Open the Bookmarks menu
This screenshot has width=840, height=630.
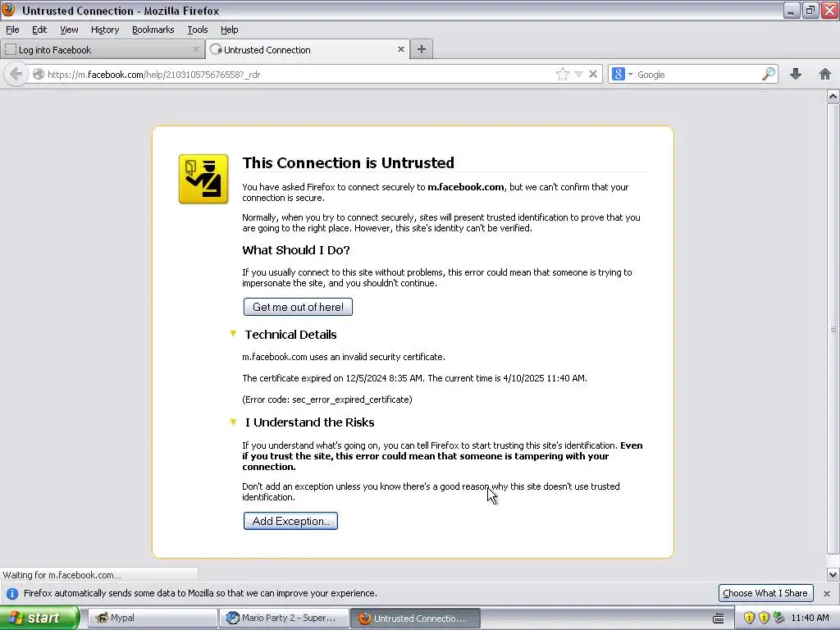153,30
